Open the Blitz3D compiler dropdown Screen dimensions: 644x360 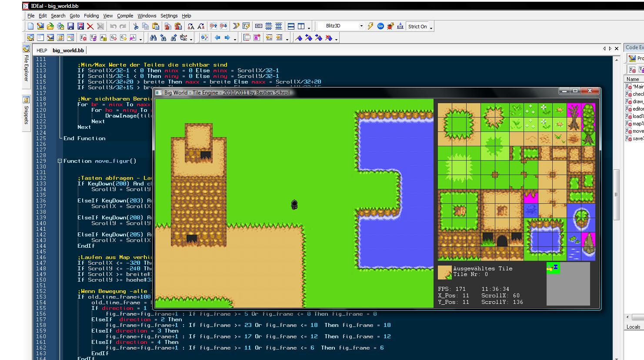tap(361, 26)
